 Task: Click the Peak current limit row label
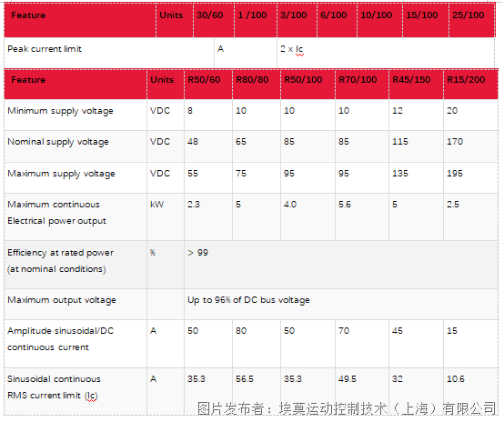pos(45,49)
